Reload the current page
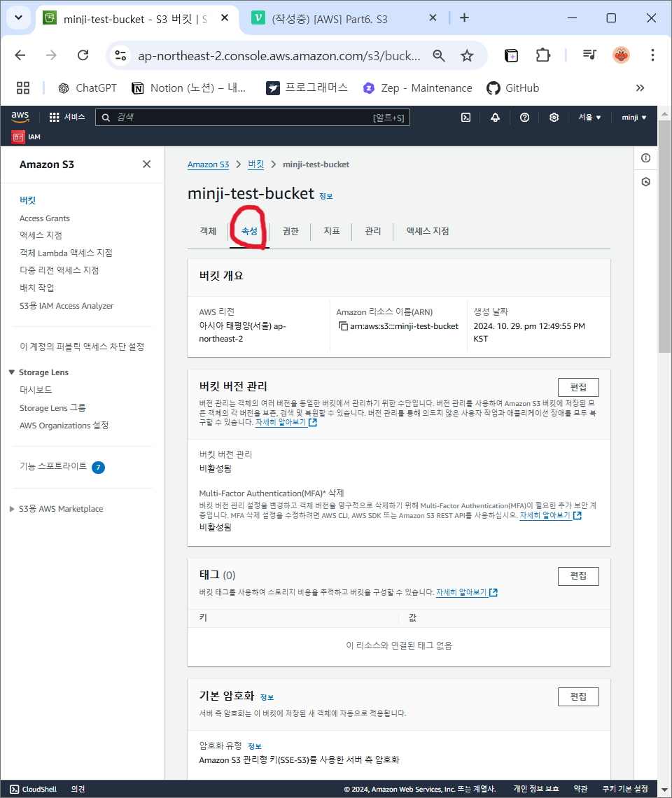Image resolution: width=672 pixels, height=798 pixels. coord(83,55)
